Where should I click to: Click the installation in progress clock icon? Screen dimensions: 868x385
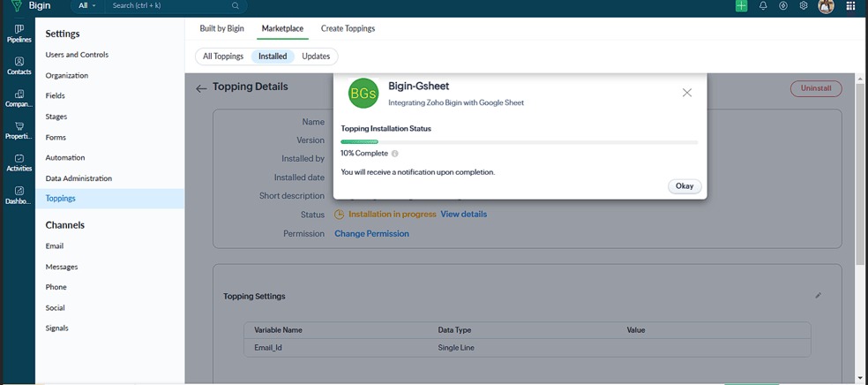point(340,215)
